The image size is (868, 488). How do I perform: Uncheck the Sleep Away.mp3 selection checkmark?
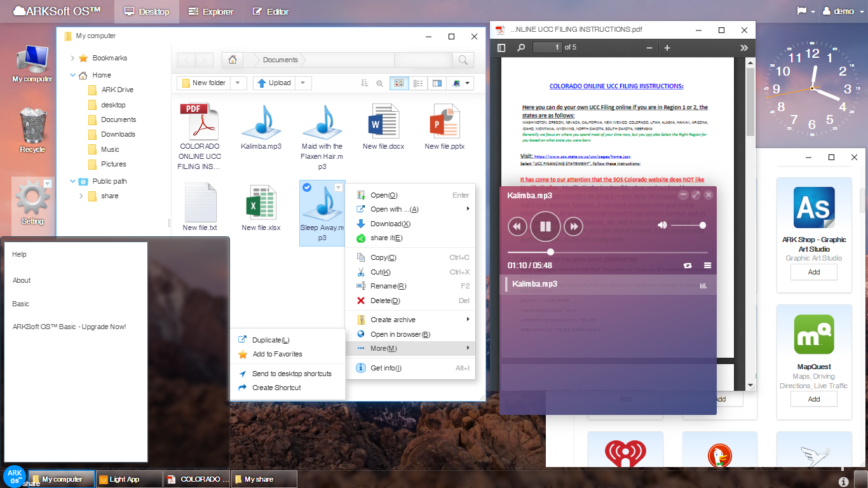click(x=307, y=187)
